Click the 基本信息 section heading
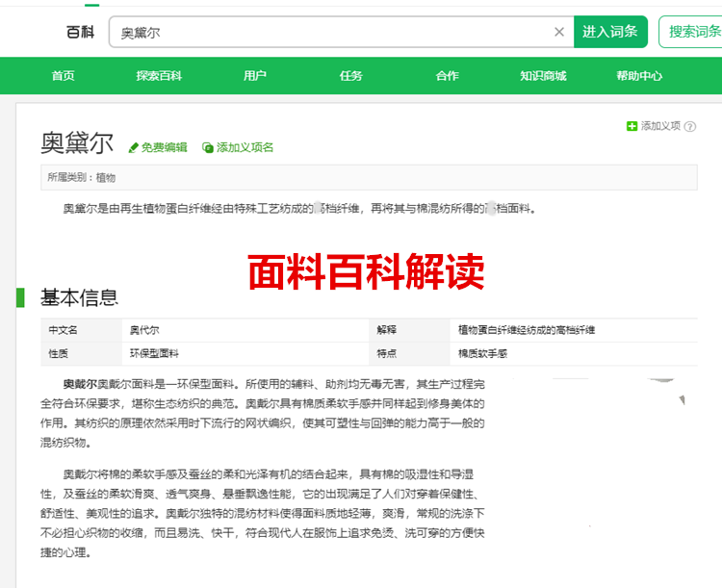Viewport: 722px width, 588px height. pos(79,297)
